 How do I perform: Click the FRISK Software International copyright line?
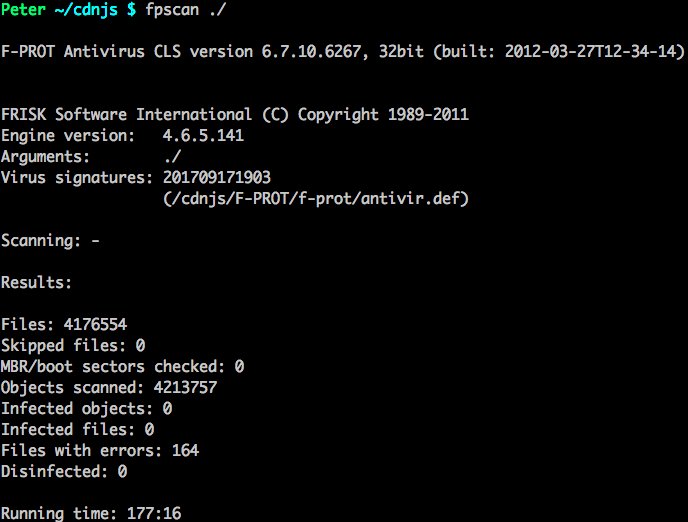235,115
